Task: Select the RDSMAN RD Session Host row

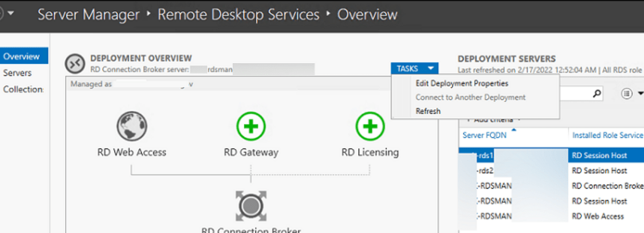Action: [551, 201]
